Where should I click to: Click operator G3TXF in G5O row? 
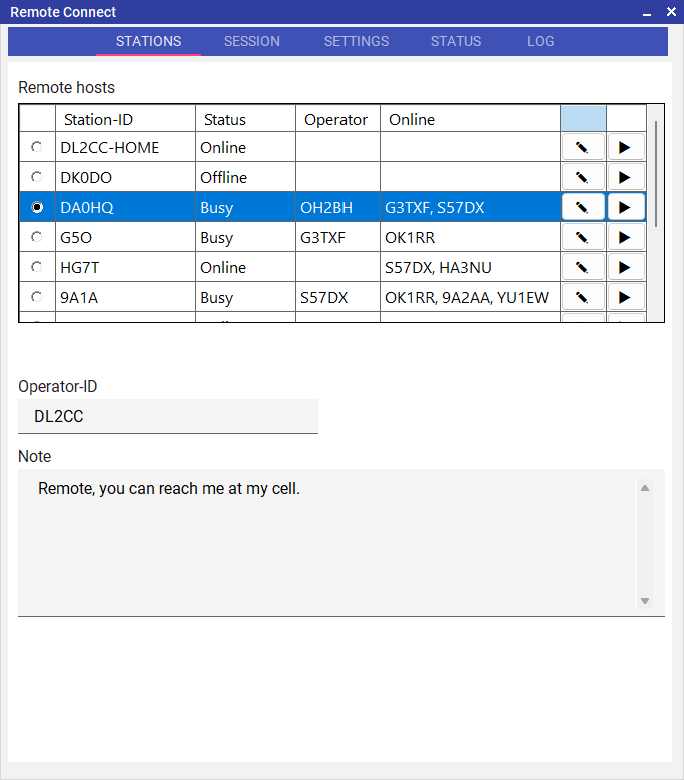[x=338, y=237]
